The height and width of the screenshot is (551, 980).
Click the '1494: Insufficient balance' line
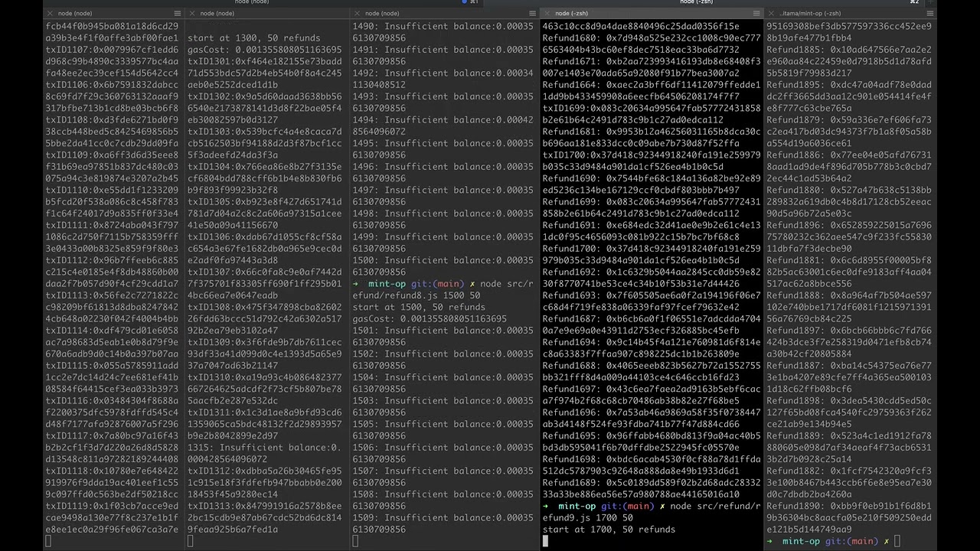click(x=443, y=126)
